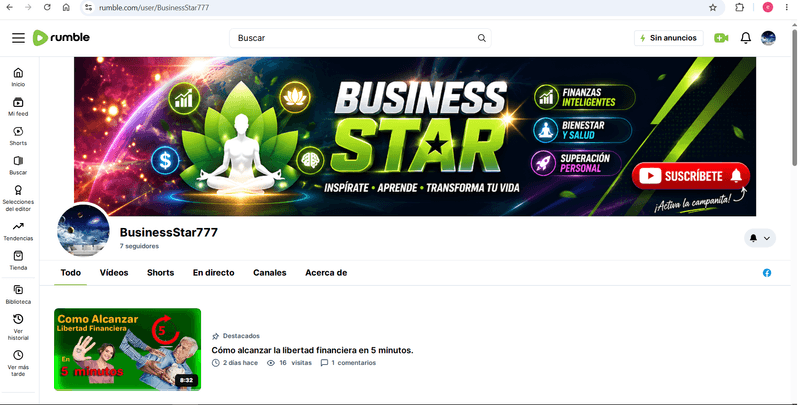Click the browser address bar URL
The height and width of the screenshot is (405, 800).
[154, 8]
